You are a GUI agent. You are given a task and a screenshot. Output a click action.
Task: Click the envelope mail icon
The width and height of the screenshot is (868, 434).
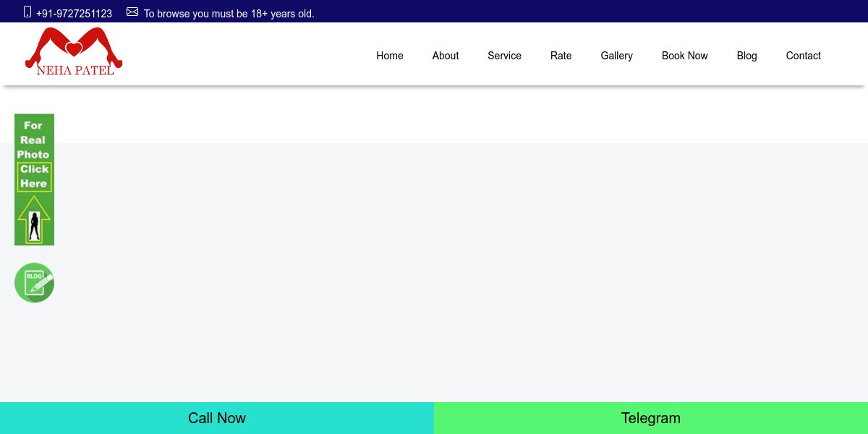(132, 12)
